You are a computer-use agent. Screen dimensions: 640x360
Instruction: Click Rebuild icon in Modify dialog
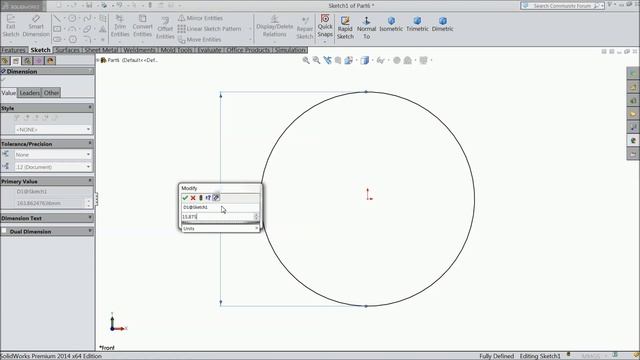(x=201, y=198)
